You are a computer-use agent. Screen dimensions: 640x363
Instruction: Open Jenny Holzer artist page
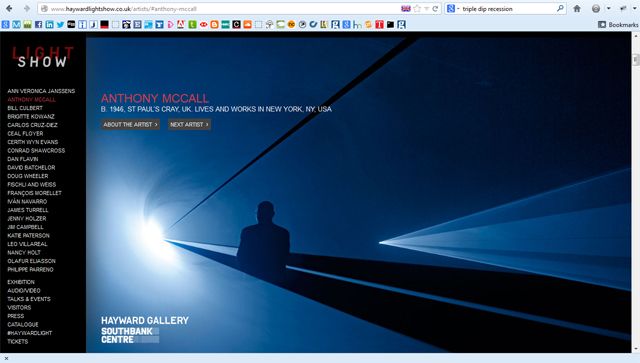point(27,219)
